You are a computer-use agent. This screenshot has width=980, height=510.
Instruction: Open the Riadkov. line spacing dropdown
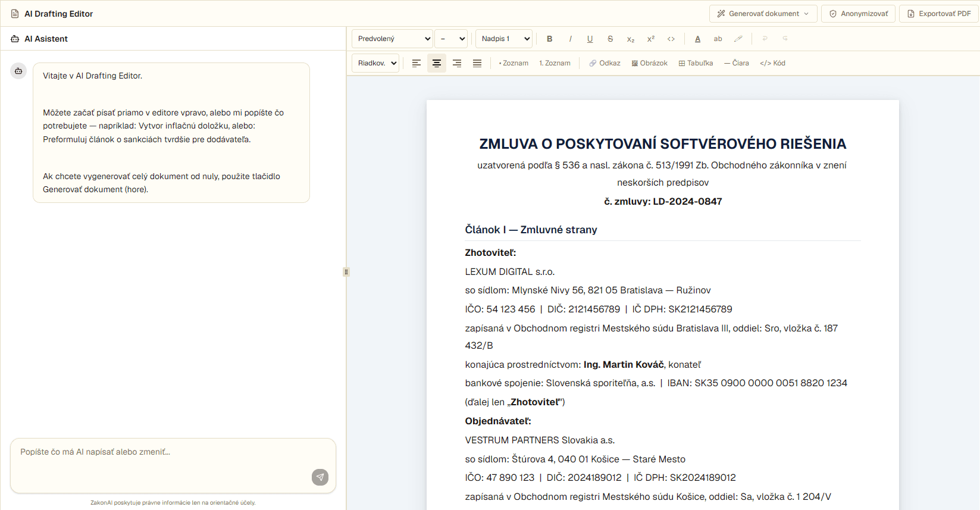375,63
